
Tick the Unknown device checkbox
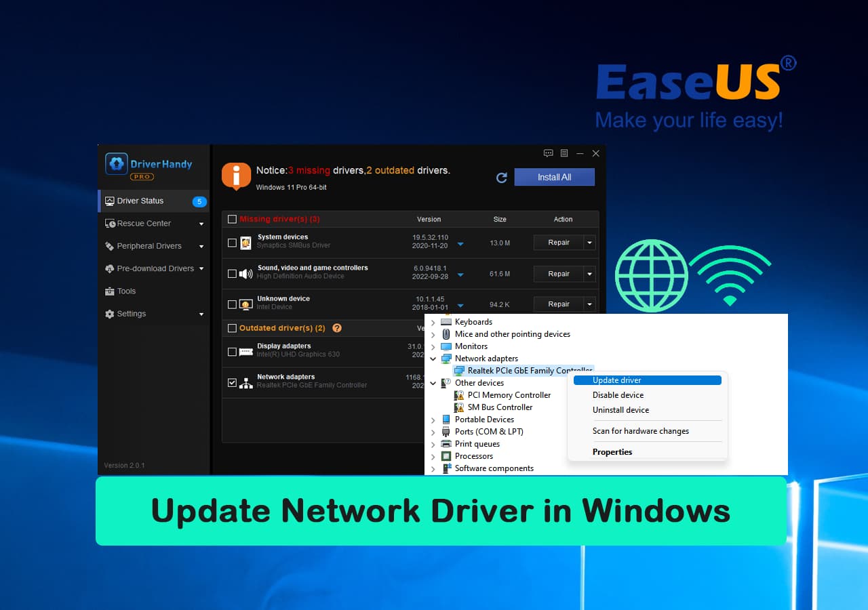point(233,304)
